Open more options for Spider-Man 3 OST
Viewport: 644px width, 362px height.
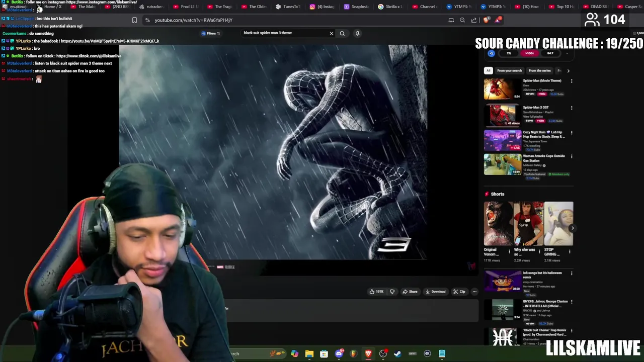(572, 108)
